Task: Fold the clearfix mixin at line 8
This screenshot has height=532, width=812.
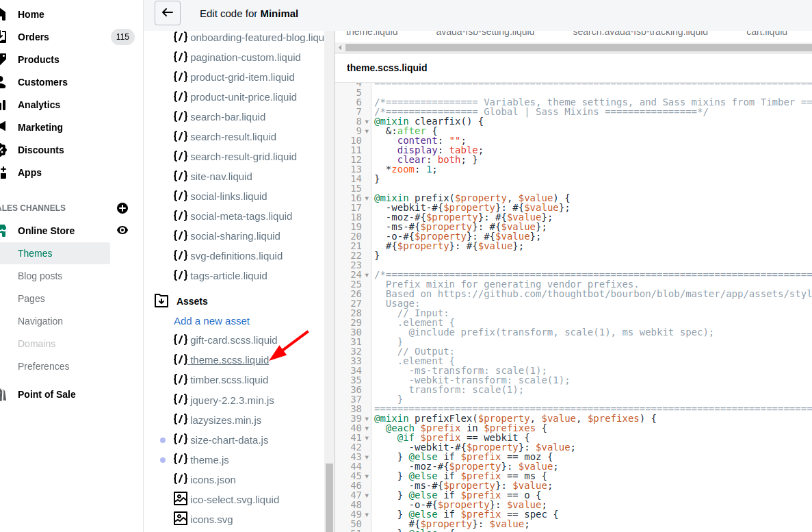Action: point(367,122)
